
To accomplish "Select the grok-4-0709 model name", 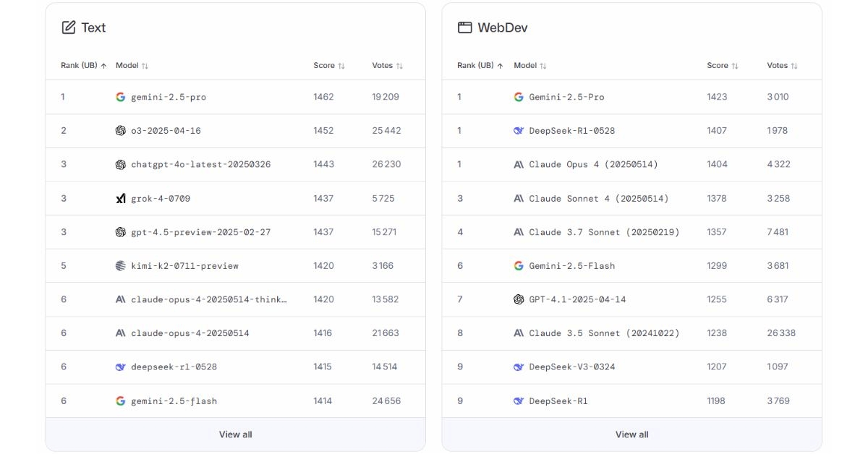I will (x=161, y=198).
